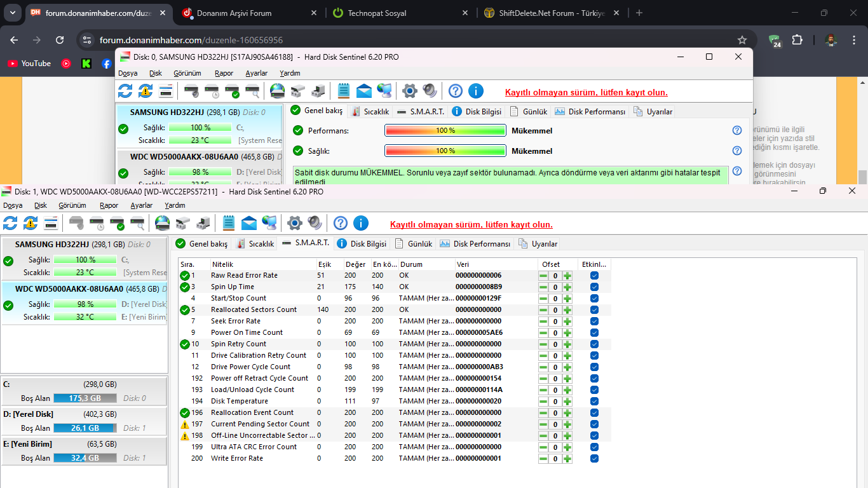The height and width of the screenshot is (488, 868).
Task: Click the speaker icon in Disk 1 window toolbar
Action: 315,223
